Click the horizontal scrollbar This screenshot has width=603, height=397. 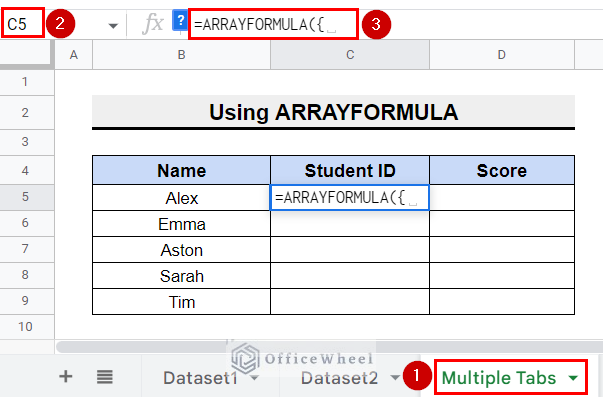tap(330, 346)
